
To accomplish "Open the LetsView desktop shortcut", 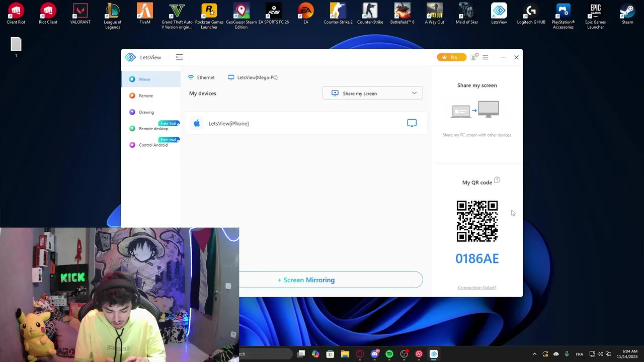I will pyautogui.click(x=499, y=14).
